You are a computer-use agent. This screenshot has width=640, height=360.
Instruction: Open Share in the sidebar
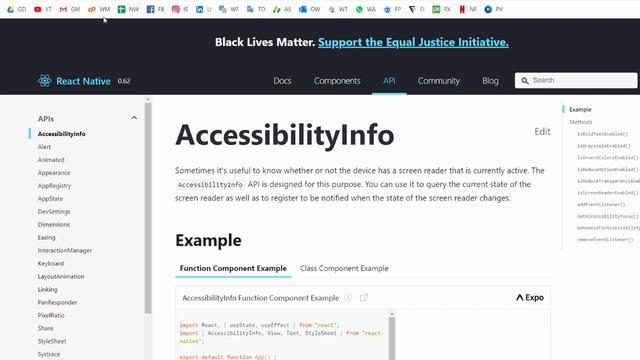(45, 328)
